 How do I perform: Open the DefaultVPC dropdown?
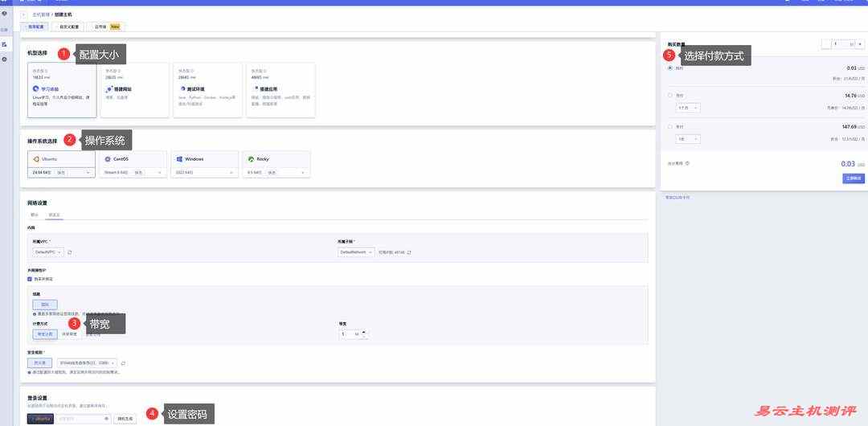pos(47,252)
